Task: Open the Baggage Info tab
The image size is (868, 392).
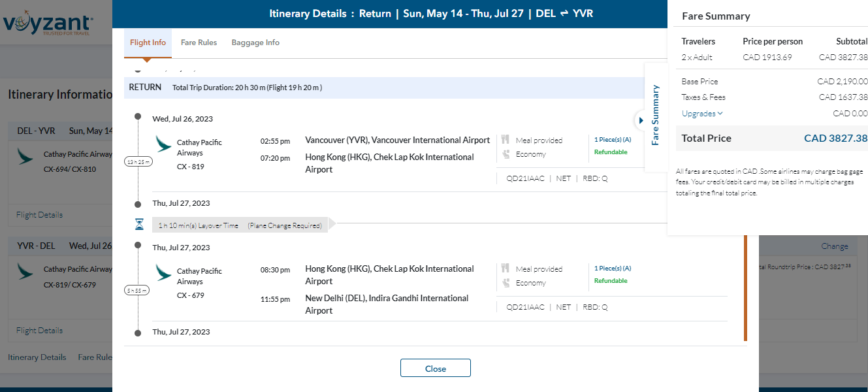Action: point(255,42)
